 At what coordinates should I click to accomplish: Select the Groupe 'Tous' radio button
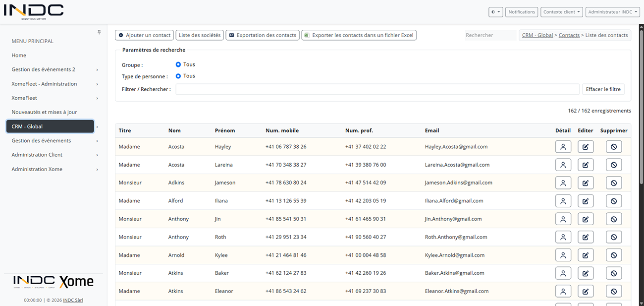click(178, 64)
